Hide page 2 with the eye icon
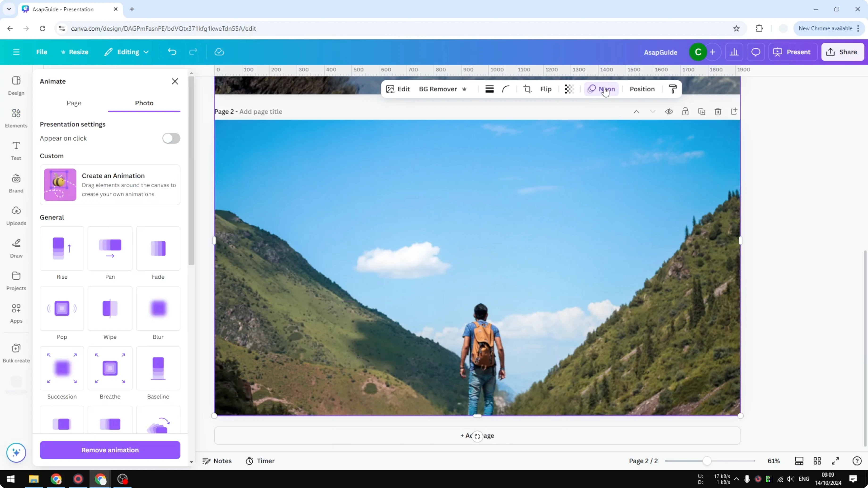 pos(669,112)
